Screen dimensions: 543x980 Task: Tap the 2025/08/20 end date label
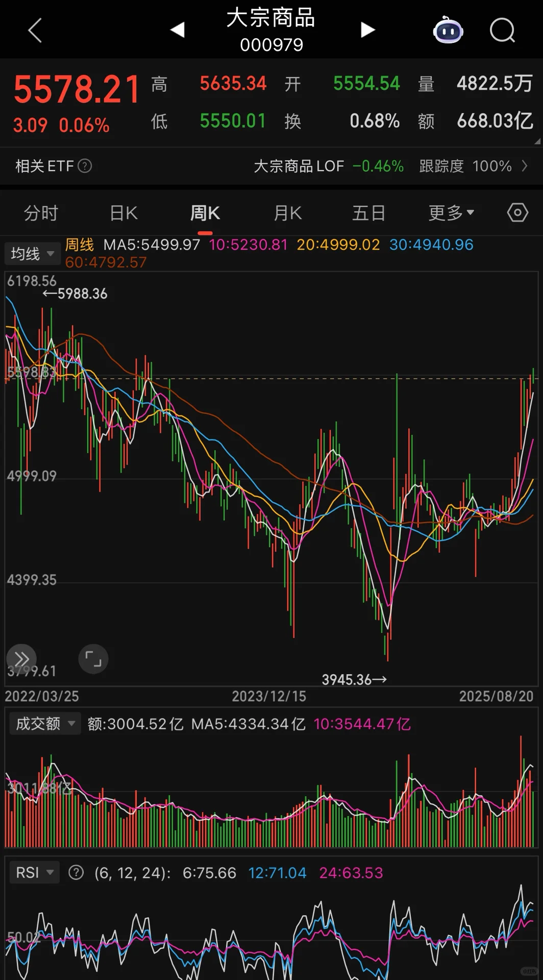(x=496, y=696)
